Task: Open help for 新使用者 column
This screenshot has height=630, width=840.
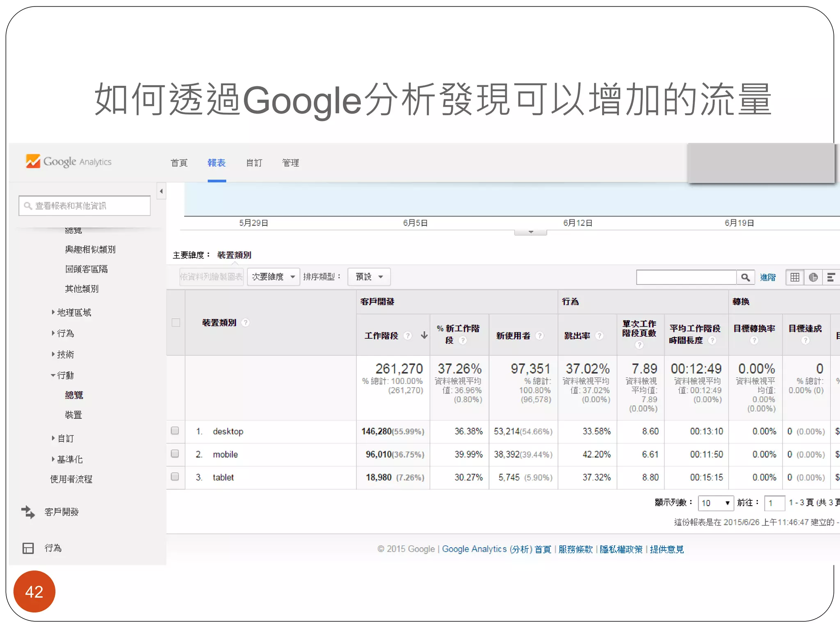Action: click(x=540, y=336)
